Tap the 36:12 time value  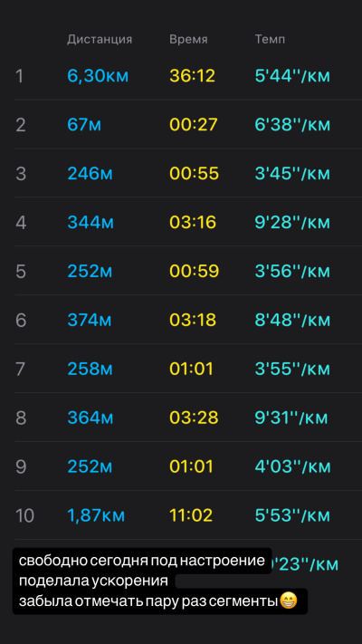click(x=192, y=76)
